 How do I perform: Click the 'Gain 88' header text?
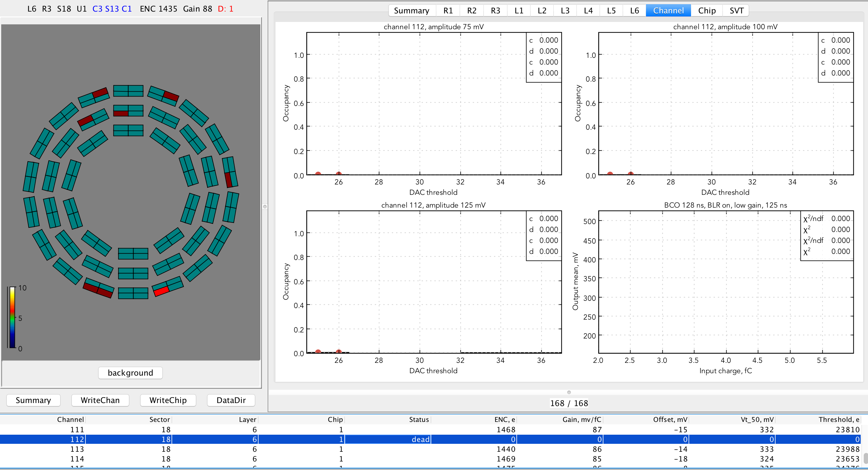click(197, 9)
